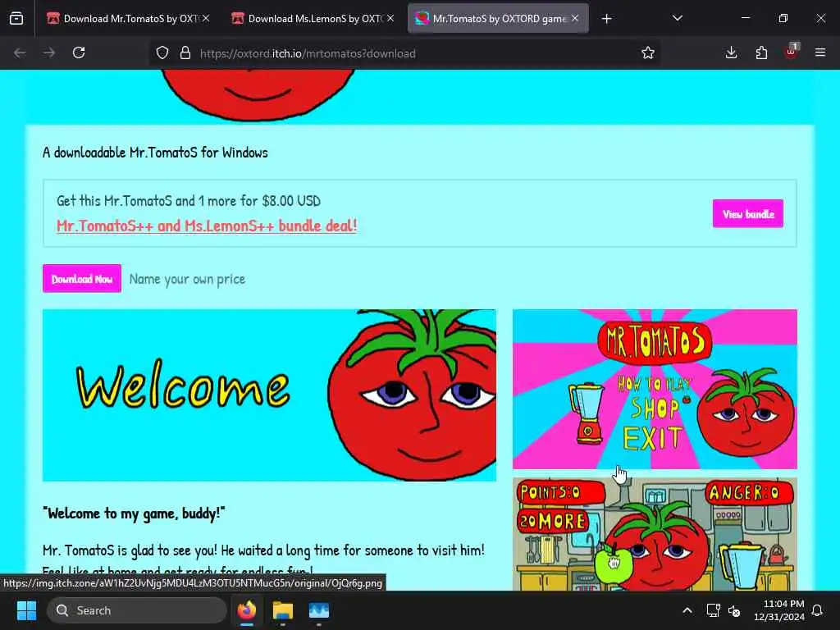Click 'Name your own price' text
Viewport: 840px width, 630px height.
tap(187, 279)
